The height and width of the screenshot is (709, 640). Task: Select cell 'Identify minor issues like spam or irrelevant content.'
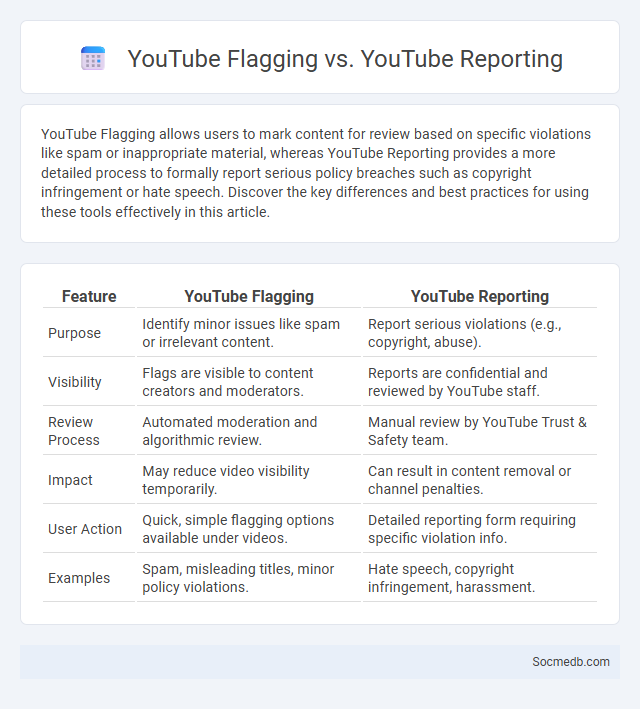[249, 333]
